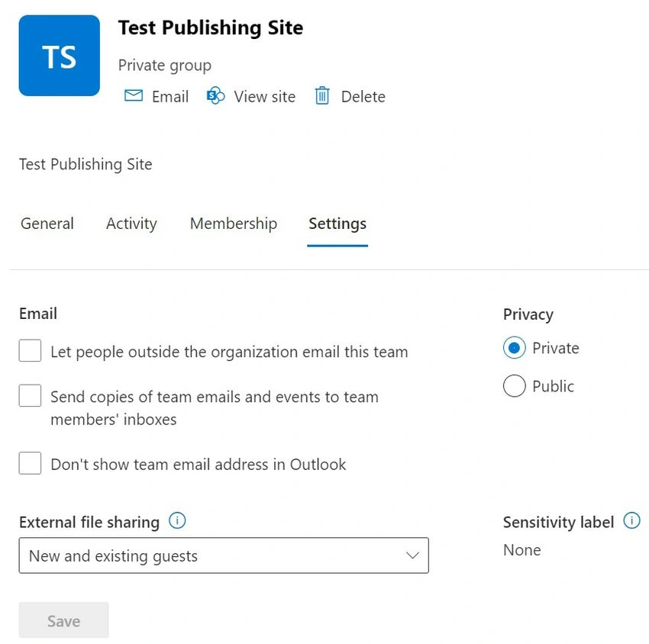649x644 pixels.
Task: Click the Sensitivity label info icon
Action: pyautogui.click(x=631, y=520)
